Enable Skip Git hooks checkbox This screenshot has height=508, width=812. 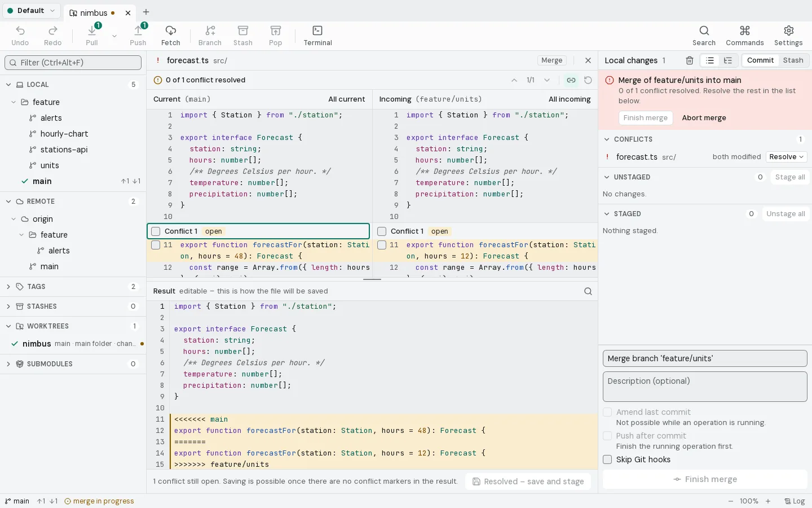[x=607, y=459]
